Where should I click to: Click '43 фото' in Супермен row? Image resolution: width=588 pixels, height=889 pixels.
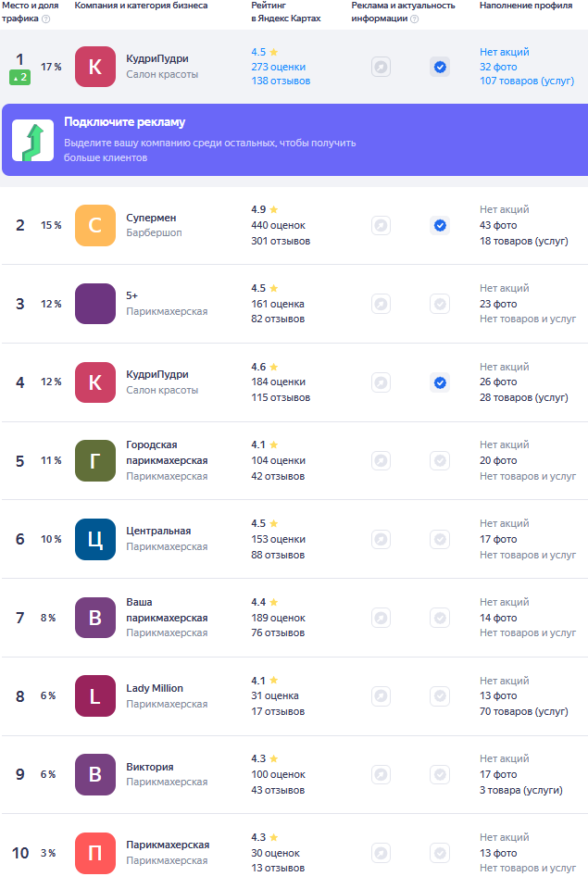[498, 226]
